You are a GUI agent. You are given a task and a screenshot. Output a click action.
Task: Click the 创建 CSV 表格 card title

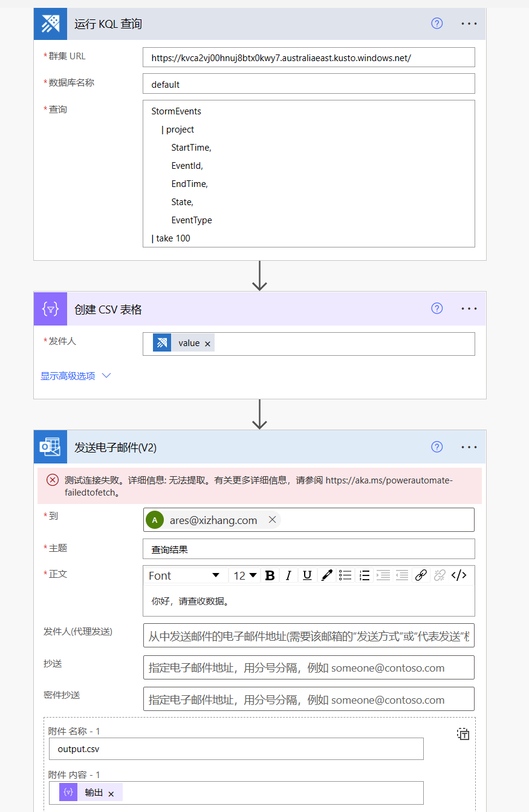108,309
